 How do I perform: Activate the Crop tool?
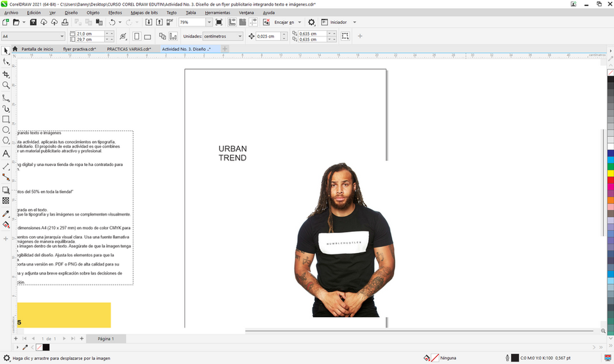click(x=6, y=74)
